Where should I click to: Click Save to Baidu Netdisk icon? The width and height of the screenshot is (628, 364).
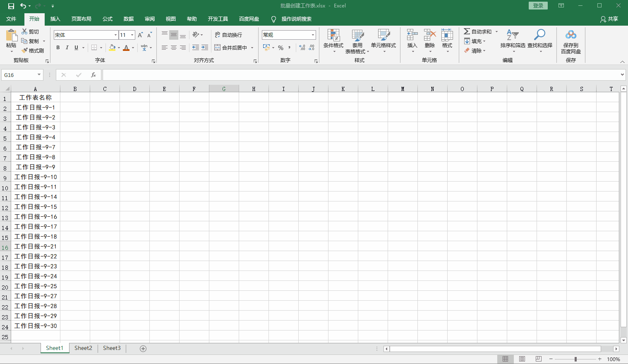point(570,36)
